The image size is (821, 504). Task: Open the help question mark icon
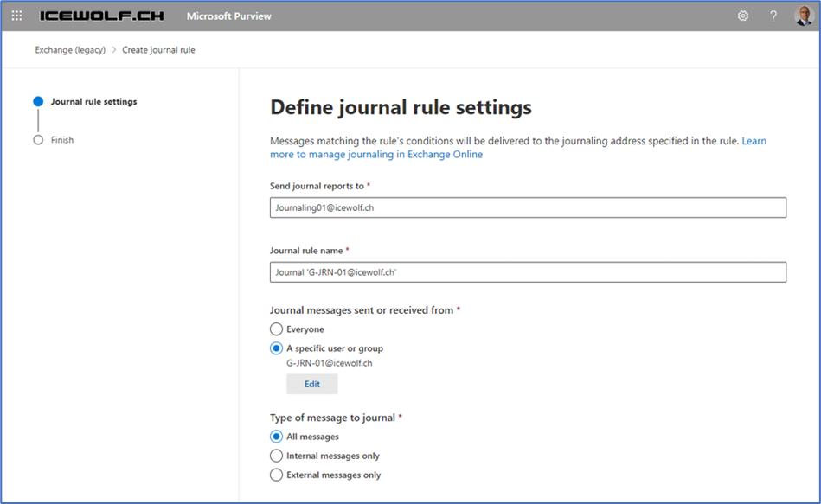[x=773, y=16]
